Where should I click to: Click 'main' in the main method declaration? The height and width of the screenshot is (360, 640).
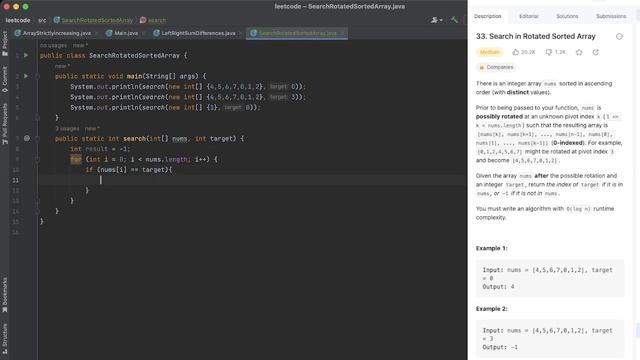(x=134, y=76)
